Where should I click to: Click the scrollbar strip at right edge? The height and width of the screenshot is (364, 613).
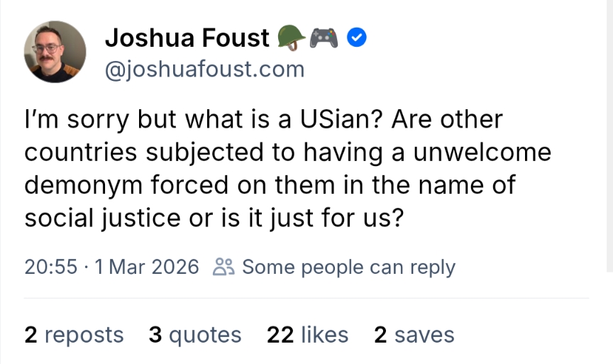pos(610,135)
